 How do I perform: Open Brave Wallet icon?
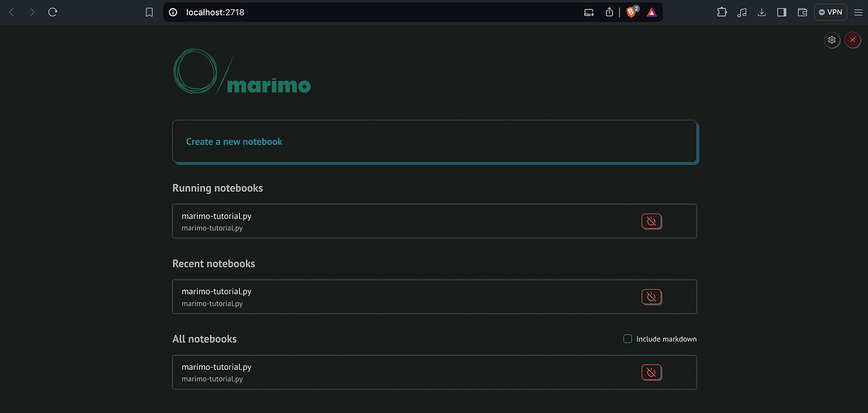[x=802, y=12]
